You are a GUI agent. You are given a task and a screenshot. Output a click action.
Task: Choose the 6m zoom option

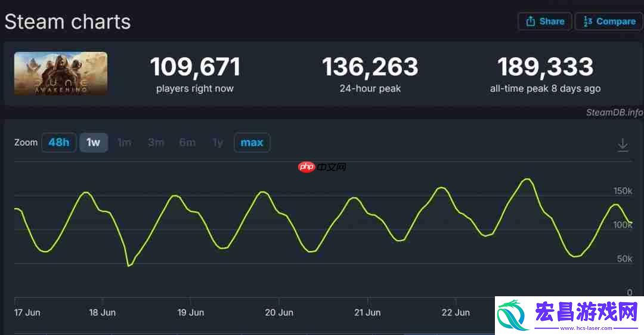[x=187, y=142]
